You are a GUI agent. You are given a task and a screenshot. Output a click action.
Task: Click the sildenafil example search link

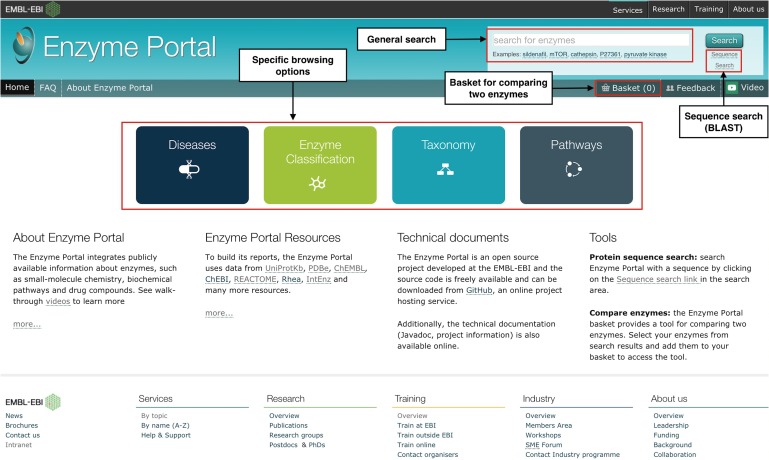pyautogui.click(x=534, y=54)
